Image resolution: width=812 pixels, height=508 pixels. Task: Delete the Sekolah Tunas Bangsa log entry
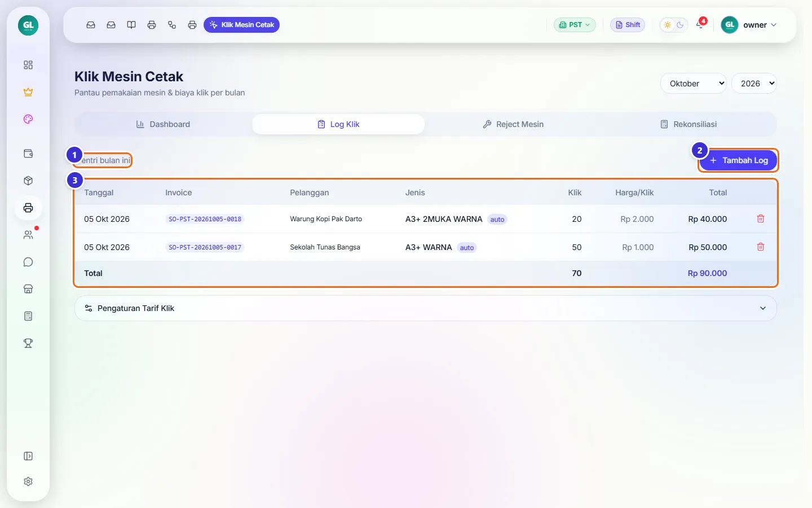click(761, 247)
